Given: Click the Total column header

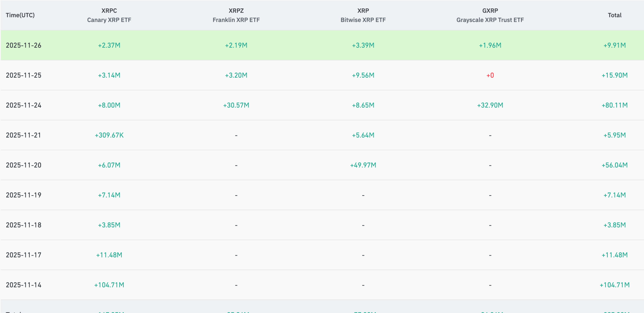Looking at the screenshot, I should point(614,15).
